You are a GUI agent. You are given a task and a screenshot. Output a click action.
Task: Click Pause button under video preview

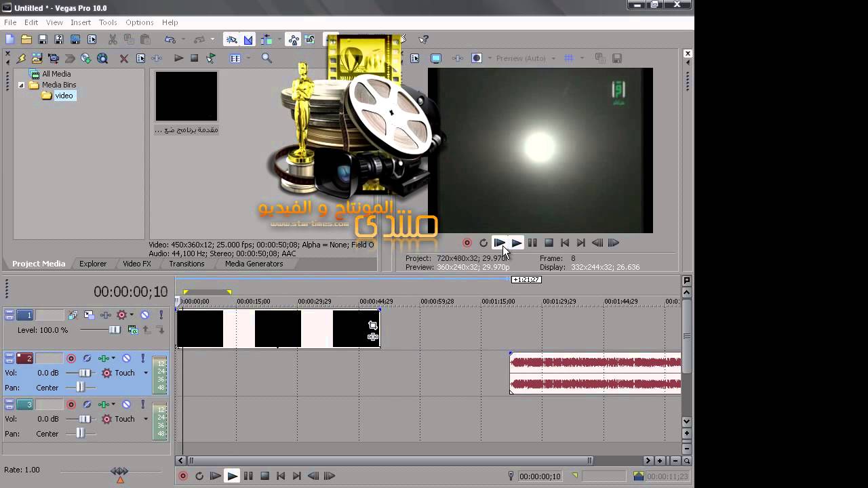(x=532, y=243)
